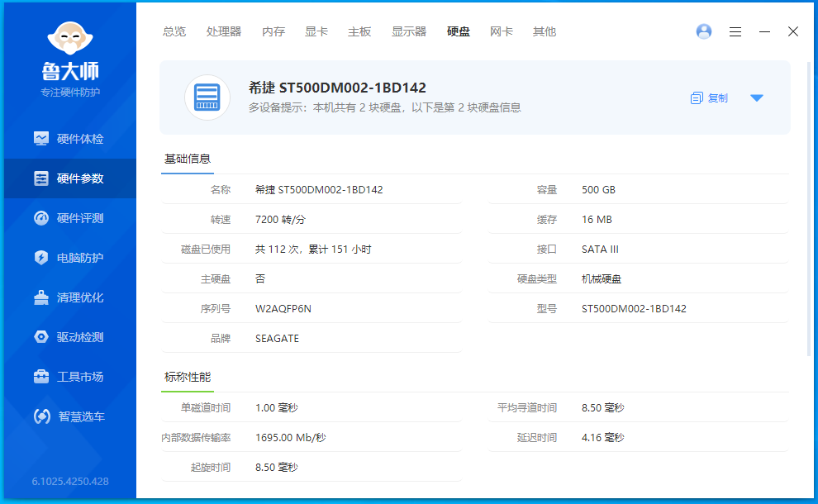Viewport: 818px width, 504px height.
Task: Select 硬件参数 in the sidebar
Action: coord(70,178)
